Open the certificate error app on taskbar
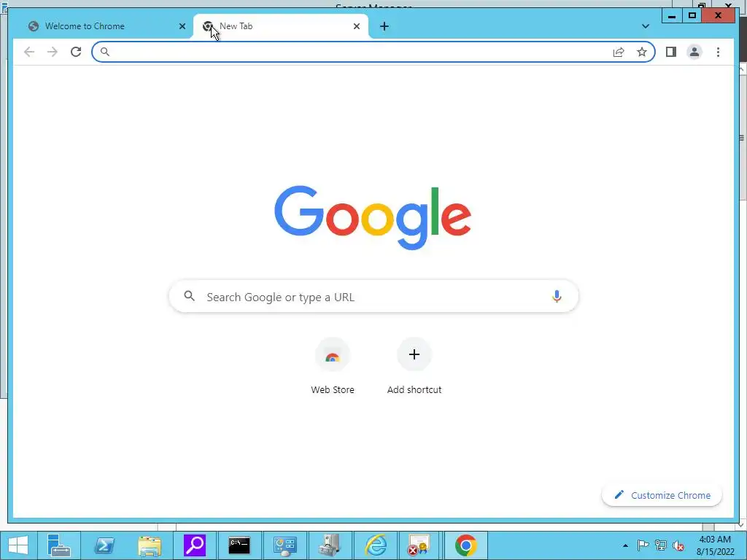 419,545
